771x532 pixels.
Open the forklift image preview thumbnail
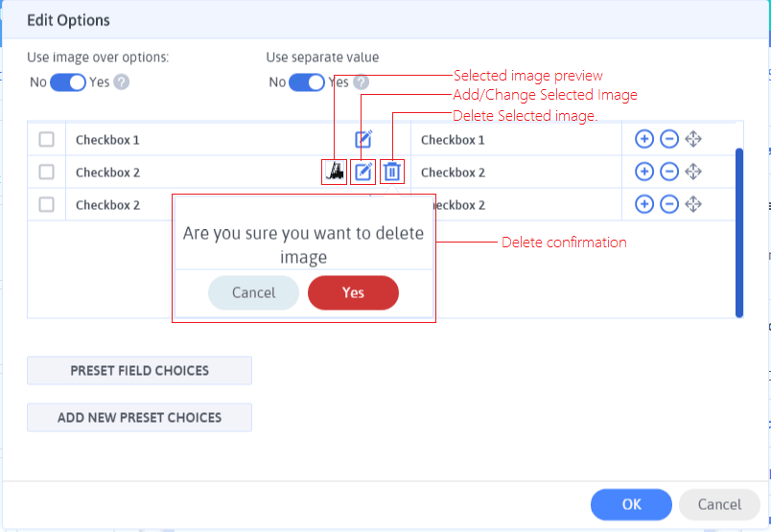[x=335, y=172]
